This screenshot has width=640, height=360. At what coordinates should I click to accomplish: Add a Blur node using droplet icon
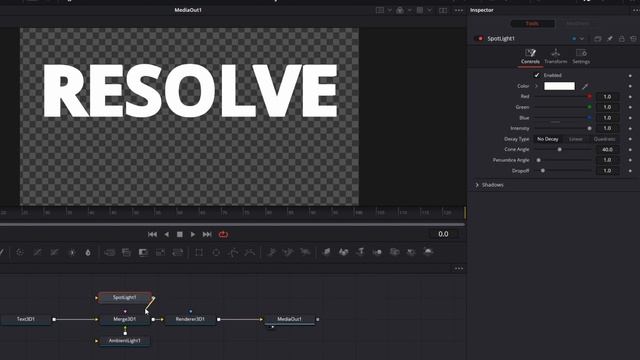pyautogui.click(x=88, y=253)
